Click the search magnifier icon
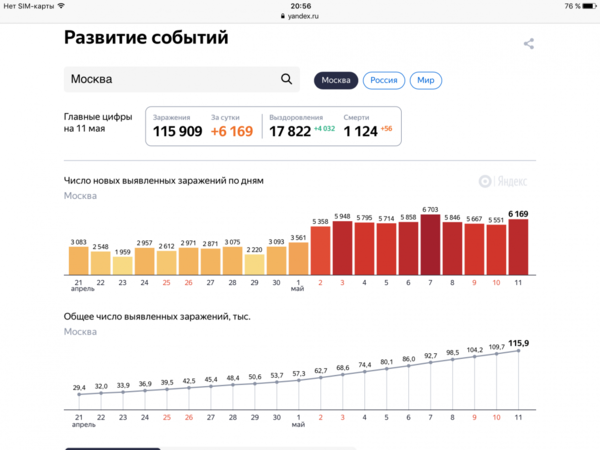The image size is (600, 450). [287, 80]
